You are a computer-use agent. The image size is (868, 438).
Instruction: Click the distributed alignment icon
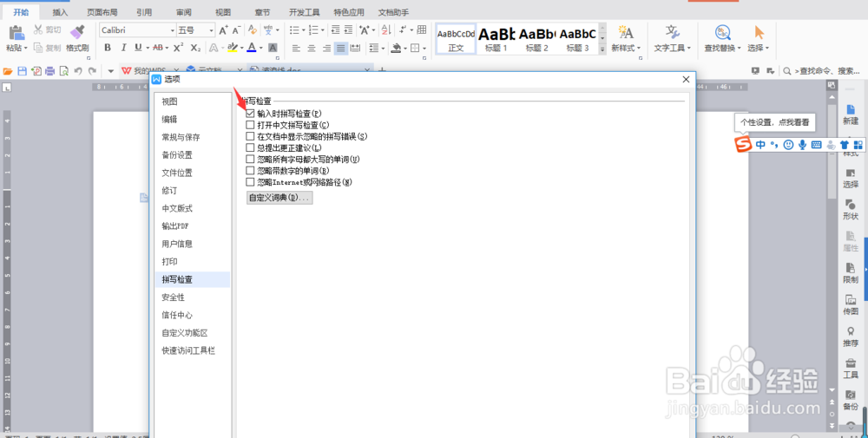click(x=355, y=49)
